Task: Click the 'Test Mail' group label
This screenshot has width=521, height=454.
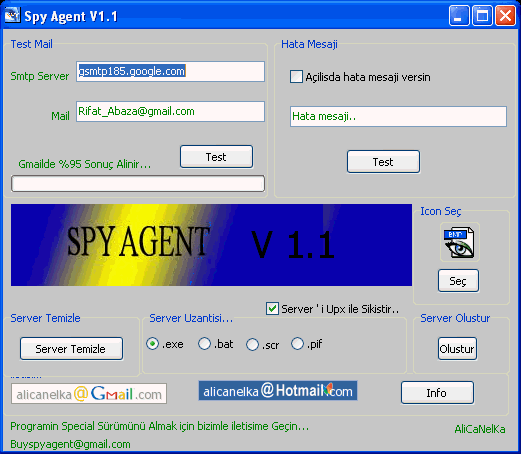Action: tap(32, 44)
